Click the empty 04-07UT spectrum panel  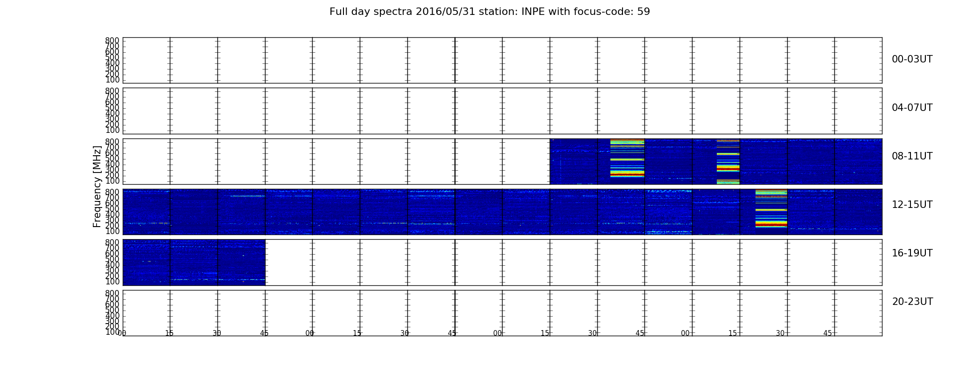(x=502, y=111)
